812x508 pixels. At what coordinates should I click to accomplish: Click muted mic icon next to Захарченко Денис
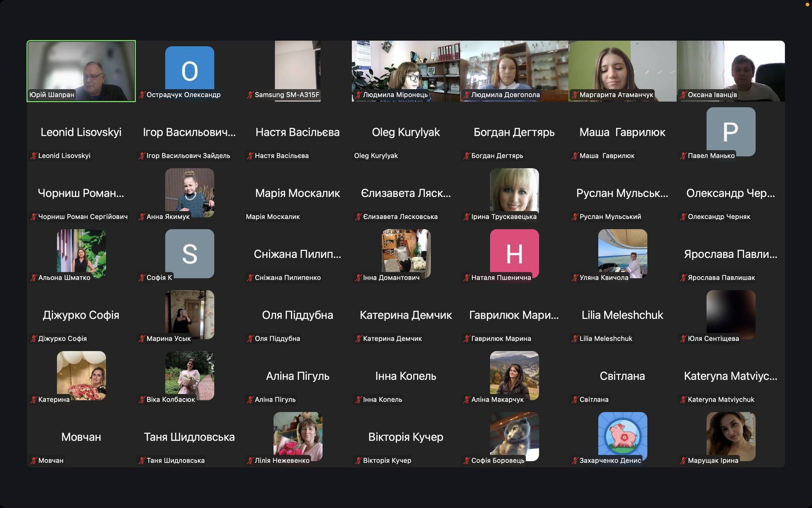click(x=575, y=461)
